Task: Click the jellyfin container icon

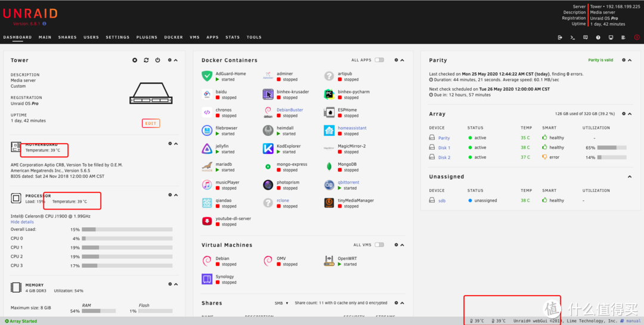Action: 206,148
